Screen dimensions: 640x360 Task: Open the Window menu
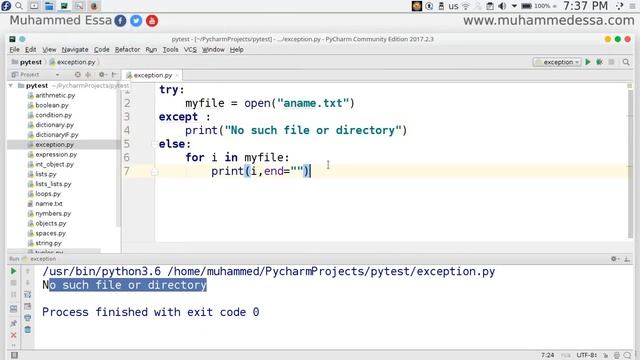point(213,49)
